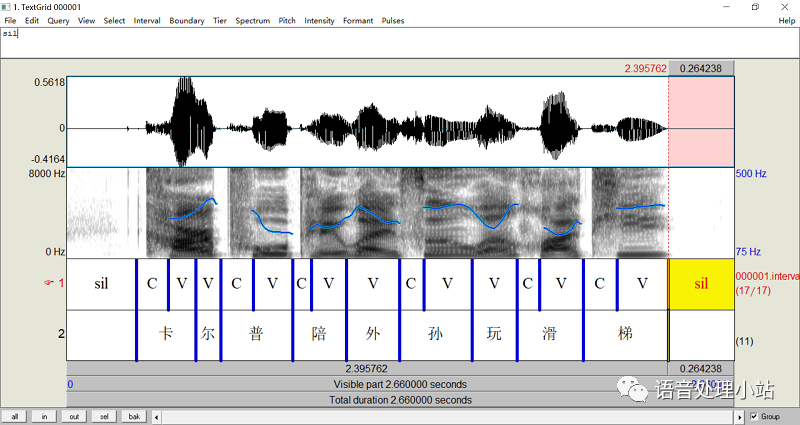Select the first C interval after sil
Viewport: 800px width, 425px height.
(x=152, y=284)
